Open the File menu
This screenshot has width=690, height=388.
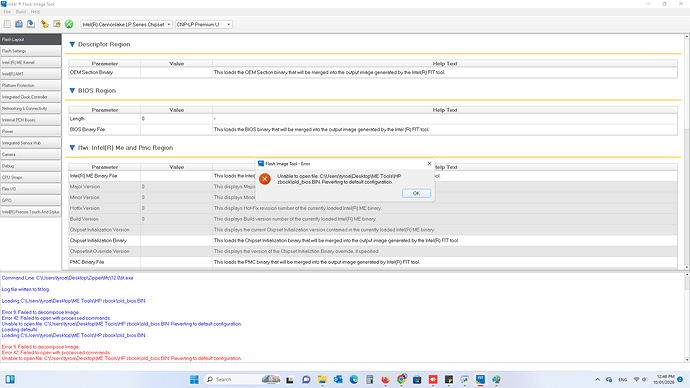point(7,12)
